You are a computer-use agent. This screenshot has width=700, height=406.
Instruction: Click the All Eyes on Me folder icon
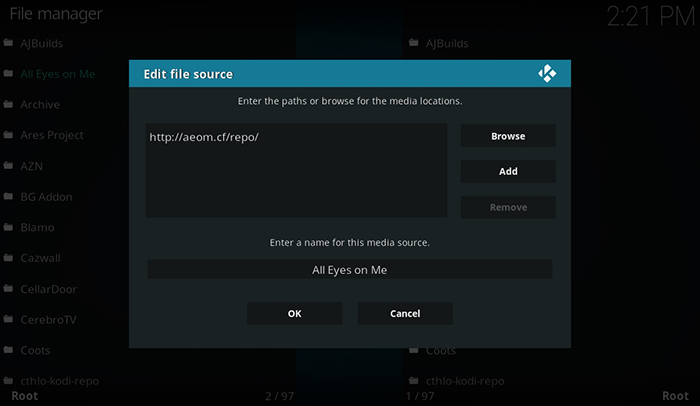(8, 73)
